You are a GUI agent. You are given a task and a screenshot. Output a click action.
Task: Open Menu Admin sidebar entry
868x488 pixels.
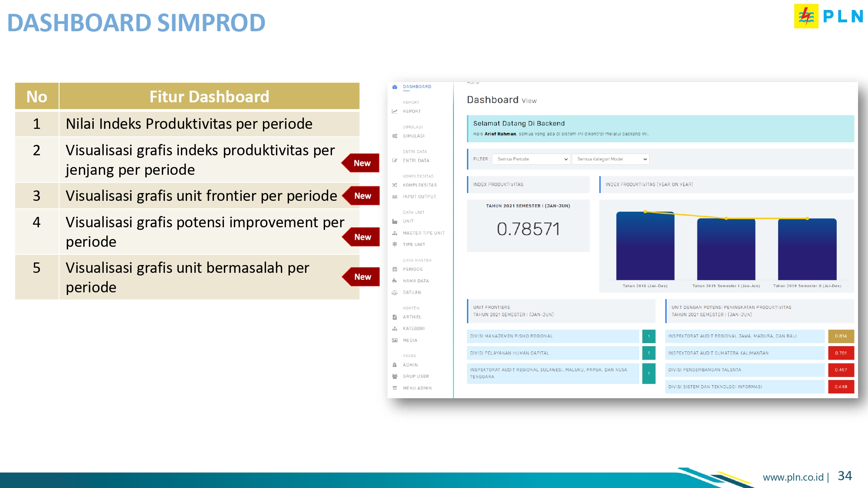click(x=417, y=388)
